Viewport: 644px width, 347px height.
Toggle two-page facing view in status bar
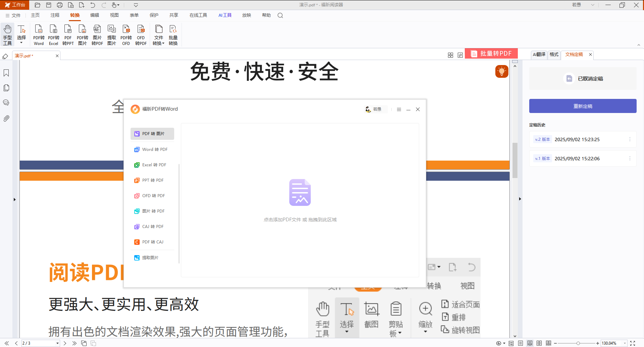[539, 343]
